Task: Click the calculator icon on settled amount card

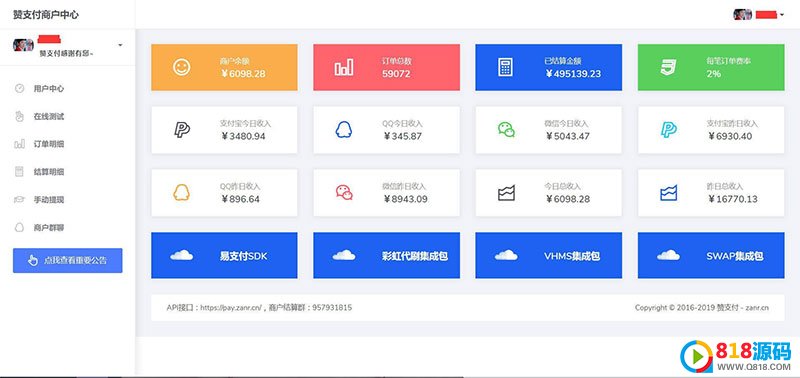Action: click(x=505, y=67)
